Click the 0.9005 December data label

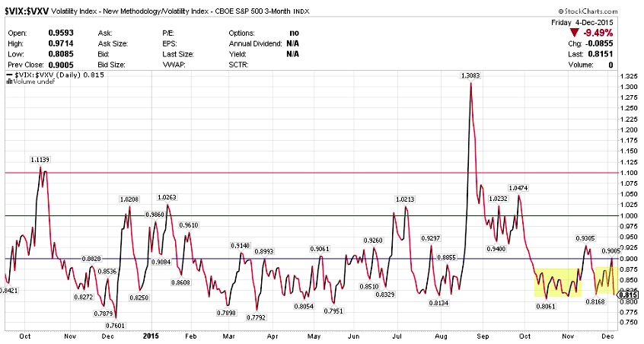pos(611,251)
